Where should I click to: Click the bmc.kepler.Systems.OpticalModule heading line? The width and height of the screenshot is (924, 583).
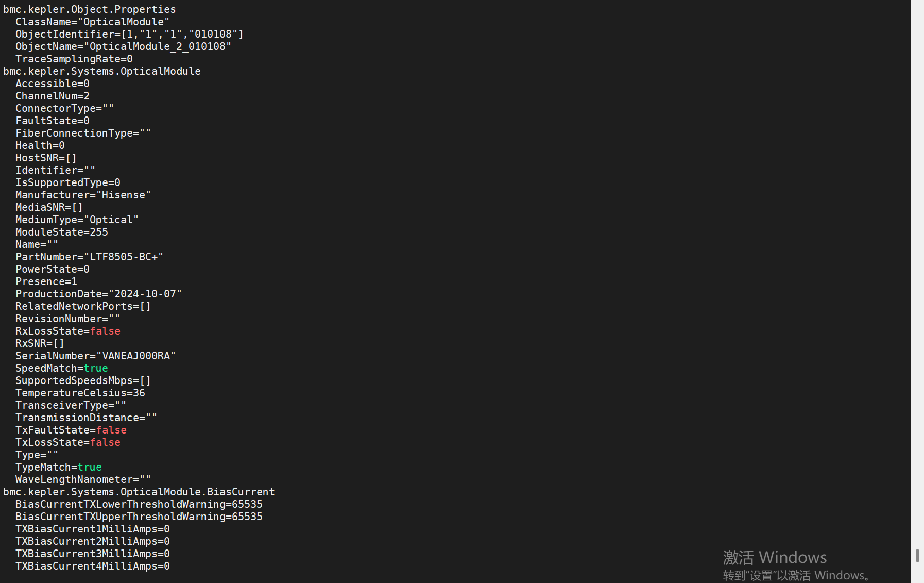(101, 71)
